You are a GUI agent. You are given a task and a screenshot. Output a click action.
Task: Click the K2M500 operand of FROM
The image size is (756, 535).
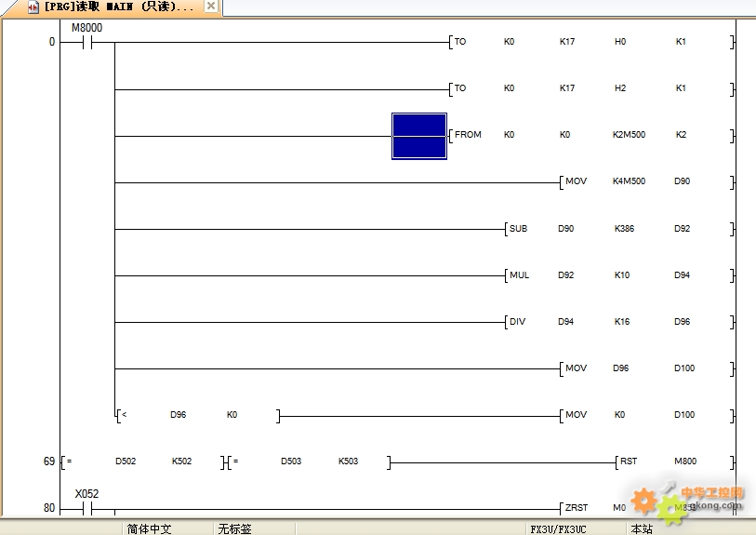pyautogui.click(x=629, y=135)
